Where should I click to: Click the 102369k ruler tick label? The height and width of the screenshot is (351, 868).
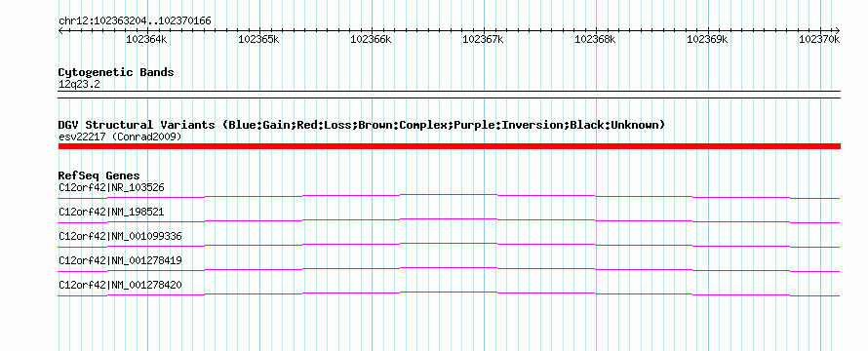pyautogui.click(x=707, y=39)
